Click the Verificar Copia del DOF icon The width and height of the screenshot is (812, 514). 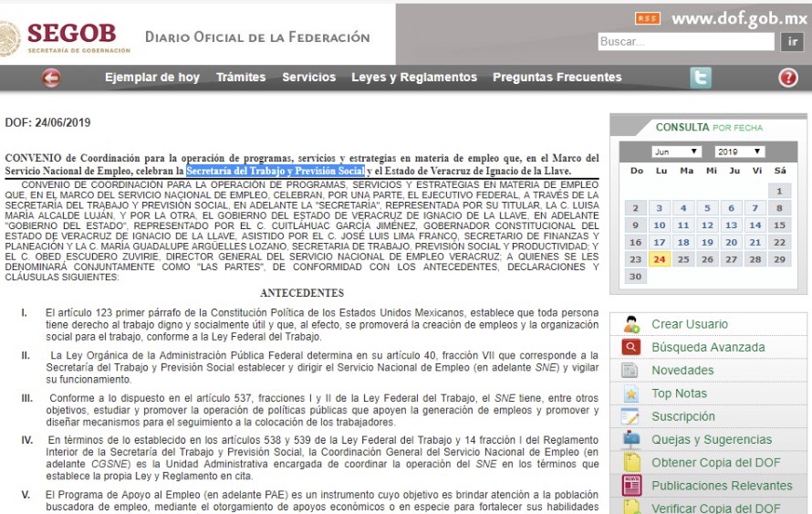pos(631,506)
